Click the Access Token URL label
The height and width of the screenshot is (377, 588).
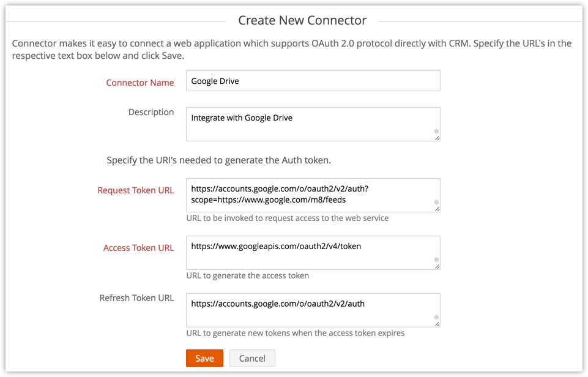(x=139, y=248)
